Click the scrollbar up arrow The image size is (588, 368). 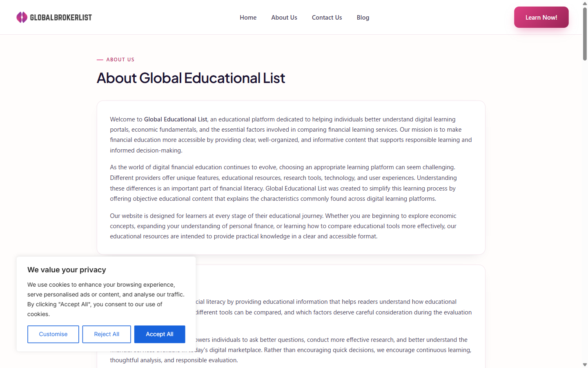click(585, 3)
